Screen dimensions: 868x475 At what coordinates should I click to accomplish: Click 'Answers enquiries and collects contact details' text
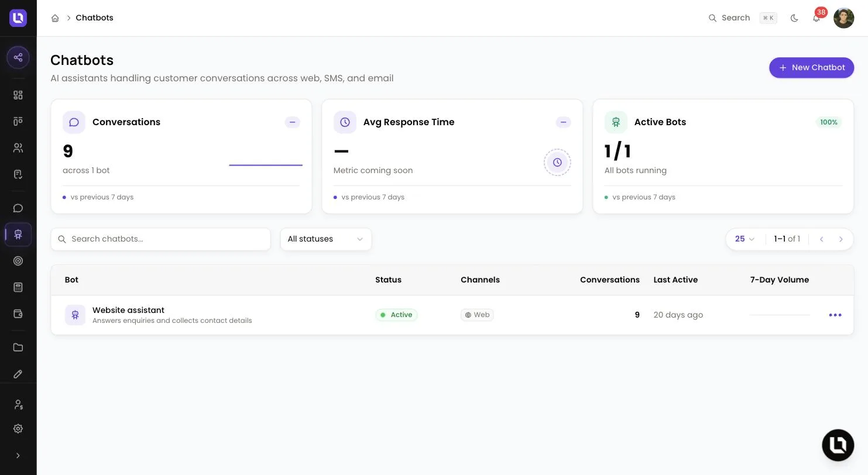pos(172,321)
